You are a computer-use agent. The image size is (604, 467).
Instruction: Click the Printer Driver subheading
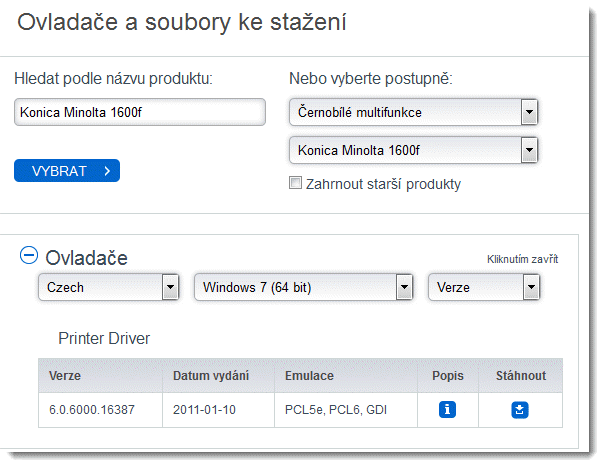point(104,339)
